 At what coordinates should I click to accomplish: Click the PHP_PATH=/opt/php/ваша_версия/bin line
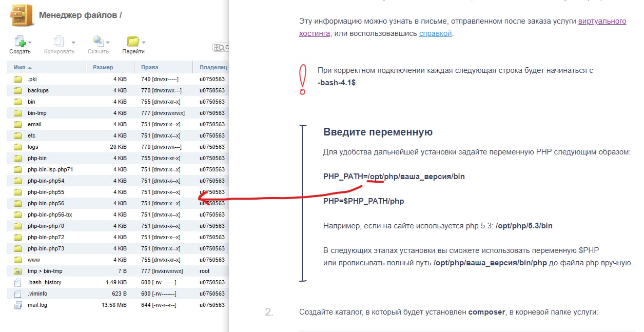(x=394, y=177)
